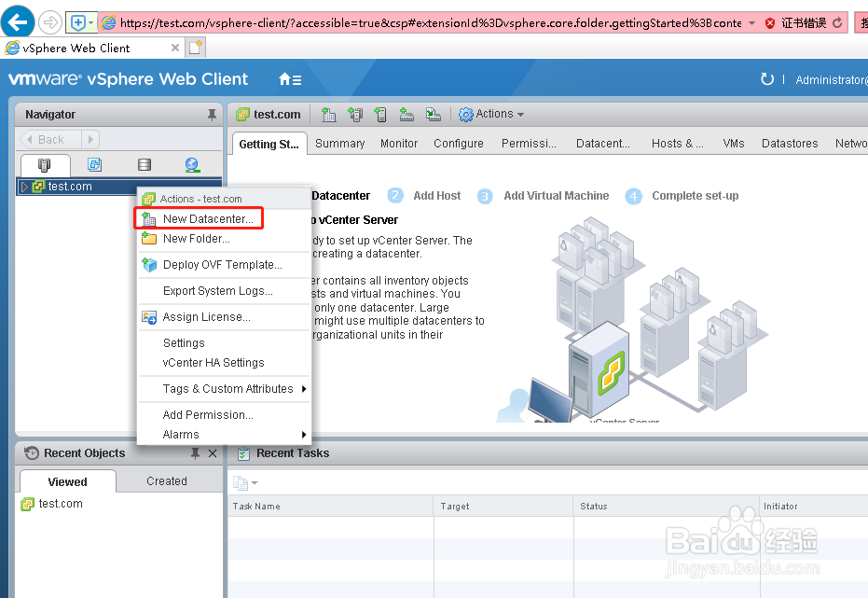Click the browser address URL field
The image size is (868, 598).
click(430, 22)
